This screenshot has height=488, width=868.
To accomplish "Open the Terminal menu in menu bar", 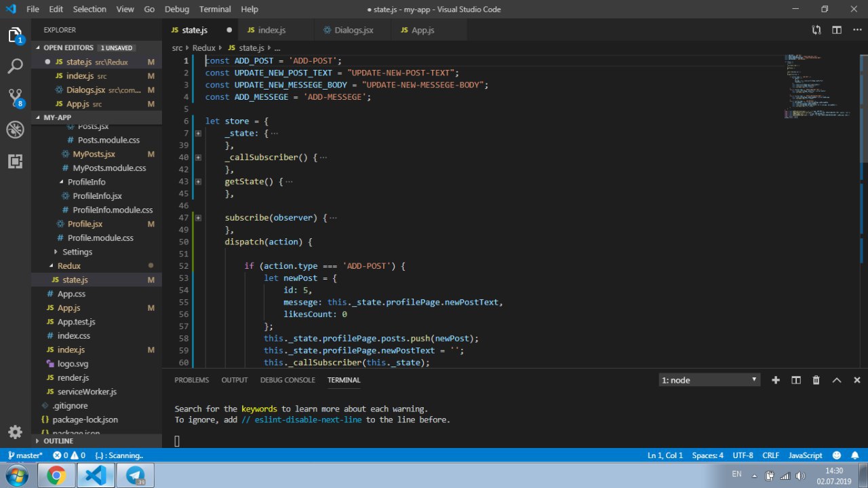I will coord(215,10).
